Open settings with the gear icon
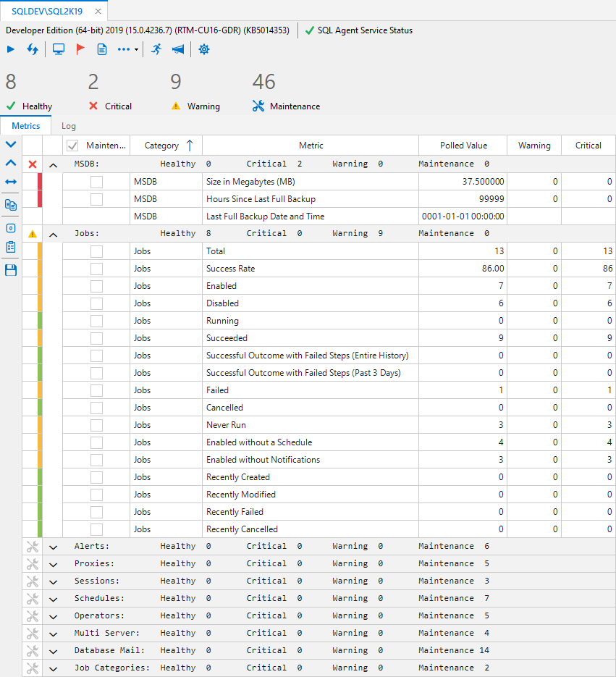Screen dimensions: 616x677 204,49
